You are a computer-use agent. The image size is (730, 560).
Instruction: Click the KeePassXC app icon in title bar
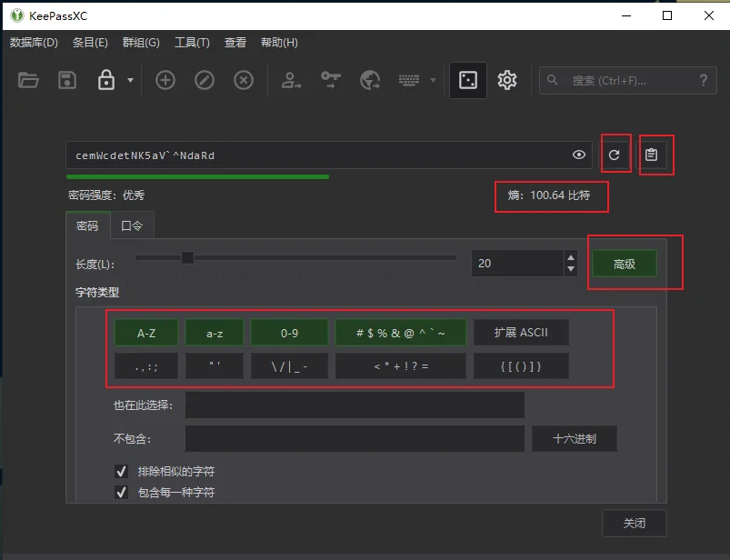click(x=16, y=15)
